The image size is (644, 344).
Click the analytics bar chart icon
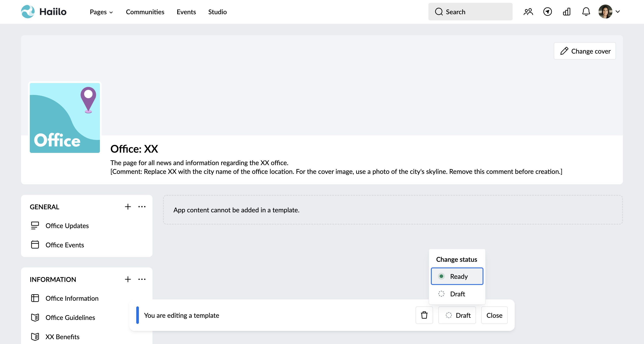coord(566,12)
